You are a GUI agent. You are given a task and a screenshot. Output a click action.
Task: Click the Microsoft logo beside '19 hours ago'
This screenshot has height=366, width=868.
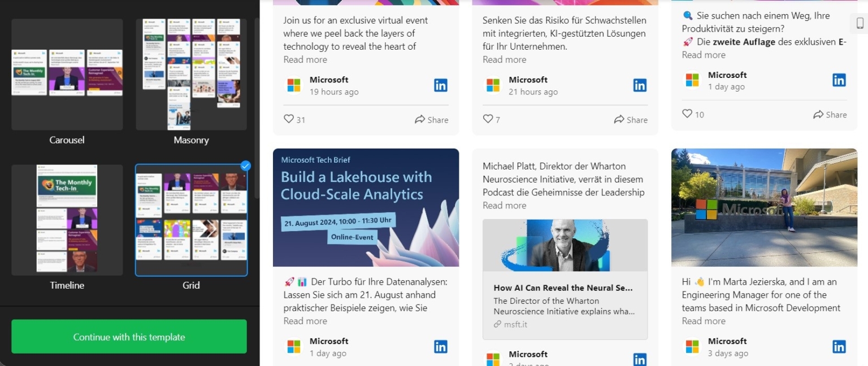coord(293,85)
